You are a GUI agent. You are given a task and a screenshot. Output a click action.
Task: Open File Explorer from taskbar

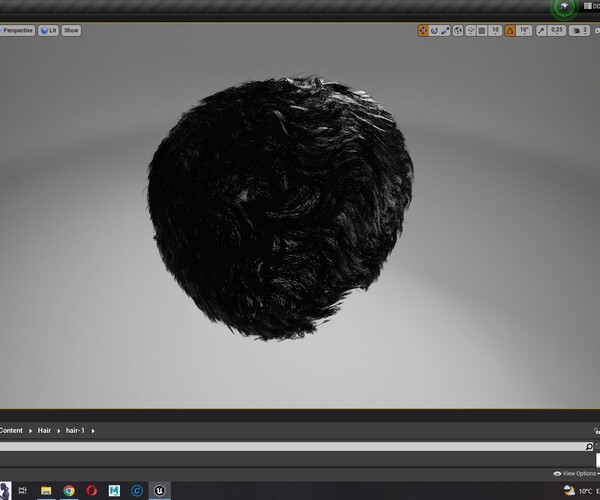click(46, 490)
